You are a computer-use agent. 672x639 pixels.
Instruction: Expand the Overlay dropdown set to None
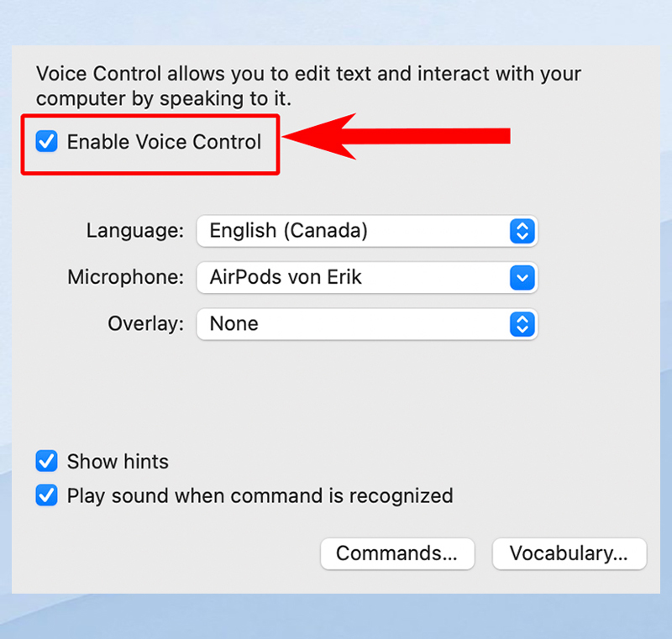(x=366, y=324)
